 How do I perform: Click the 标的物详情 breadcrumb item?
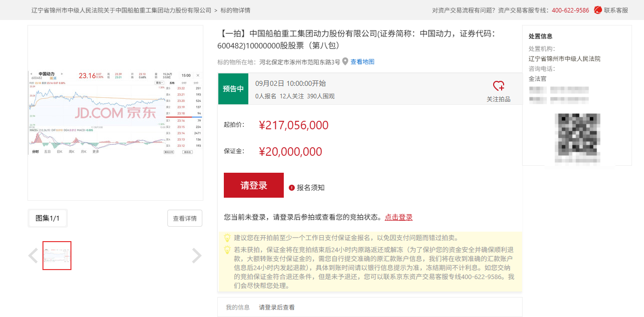click(235, 10)
